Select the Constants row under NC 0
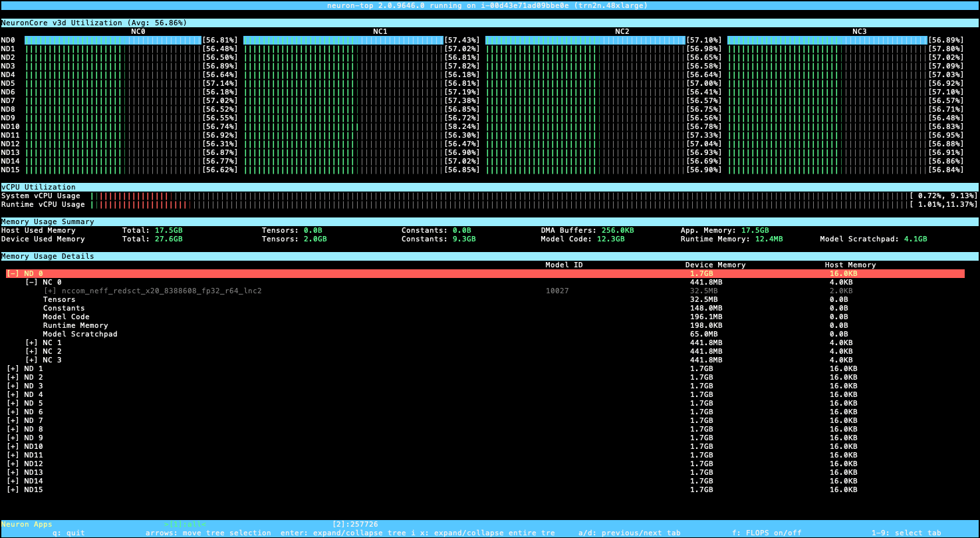The height and width of the screenshot is (538, 980). point(64,309)
